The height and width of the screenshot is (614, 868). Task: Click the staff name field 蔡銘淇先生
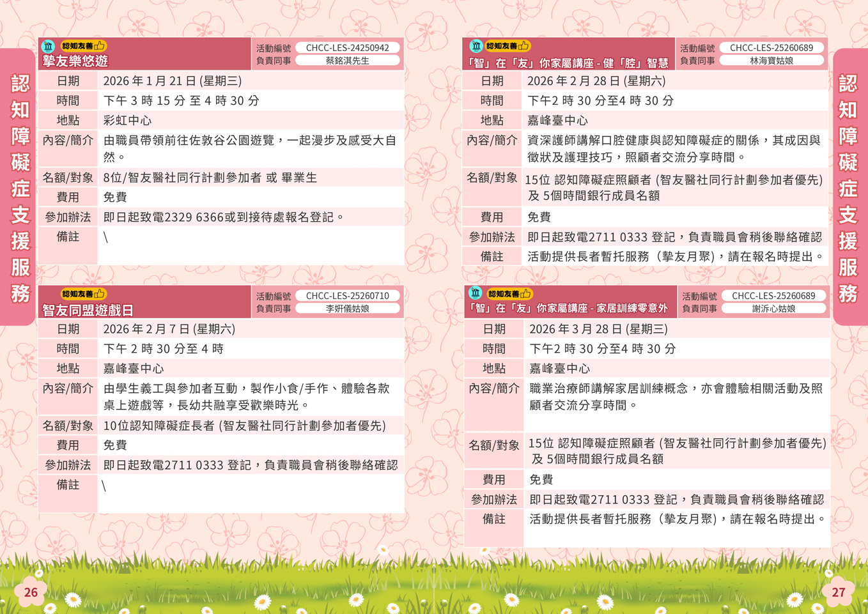pos(347,61)
